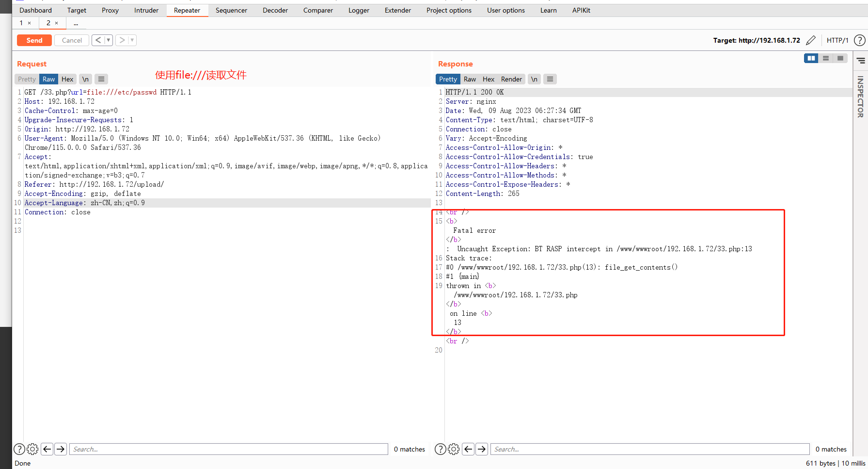Go forward to next request in history
Image resolution: width=868 pixels, height=469 pixels.
[x=122, y=40]
